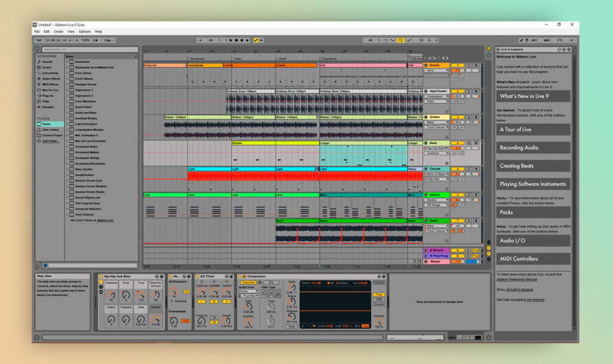
Task: Toggle the HighChatter track activator button
Action: (457, 91)
